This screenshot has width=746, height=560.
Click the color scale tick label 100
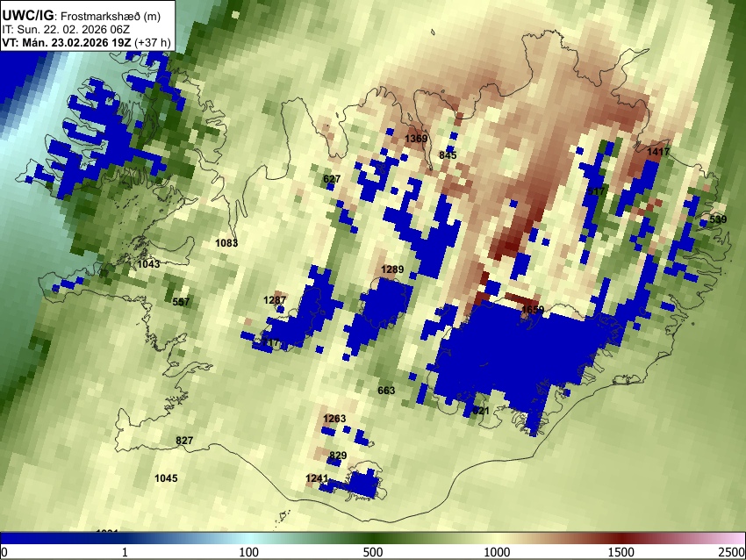[x=248, y=552]
